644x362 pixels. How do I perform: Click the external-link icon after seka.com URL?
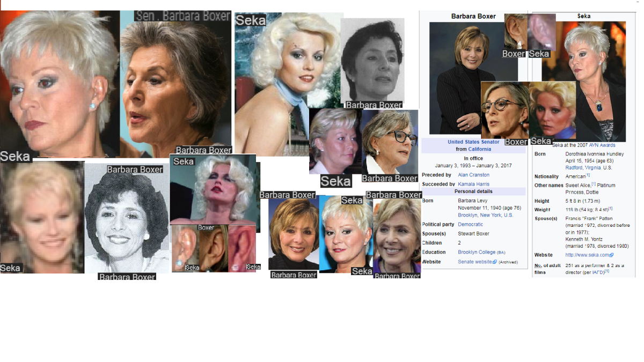(x=611, y=255)
